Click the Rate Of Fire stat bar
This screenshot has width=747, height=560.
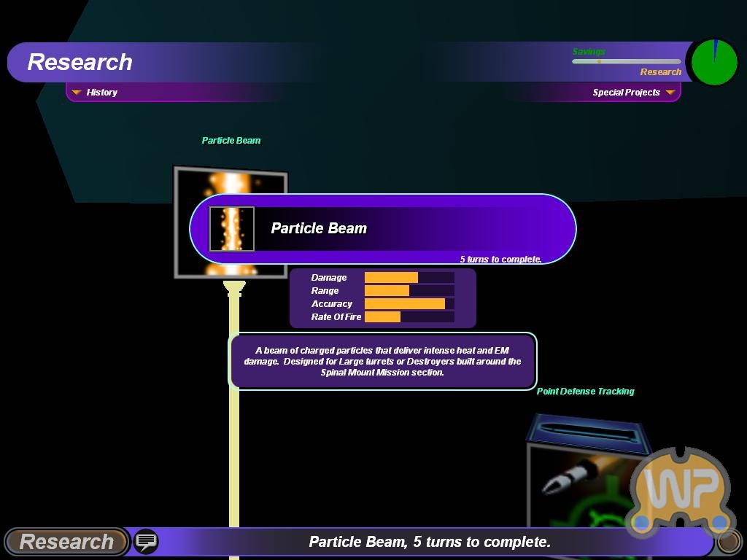tap(409, 317)
